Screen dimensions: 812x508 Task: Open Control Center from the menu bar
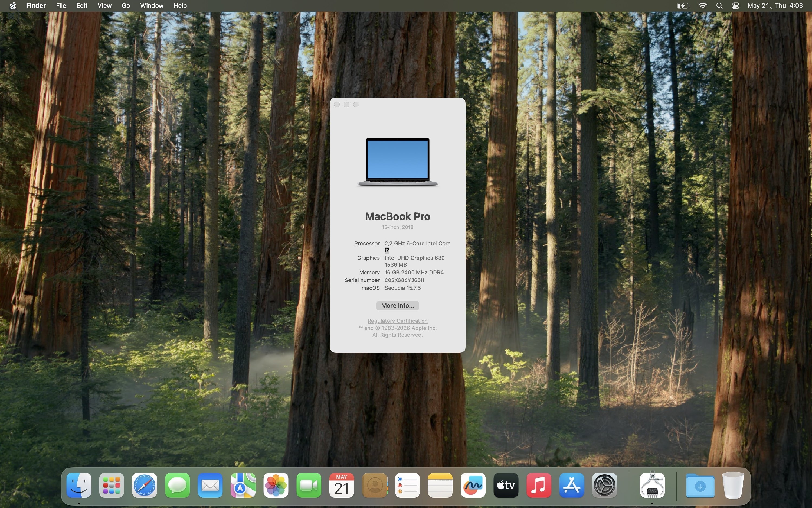point(735,6)
